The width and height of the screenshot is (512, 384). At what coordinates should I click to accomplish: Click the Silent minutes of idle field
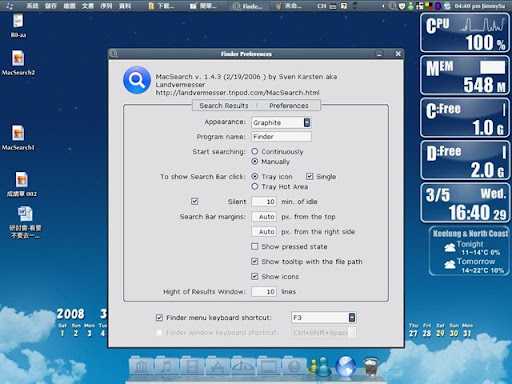(264, 201)
